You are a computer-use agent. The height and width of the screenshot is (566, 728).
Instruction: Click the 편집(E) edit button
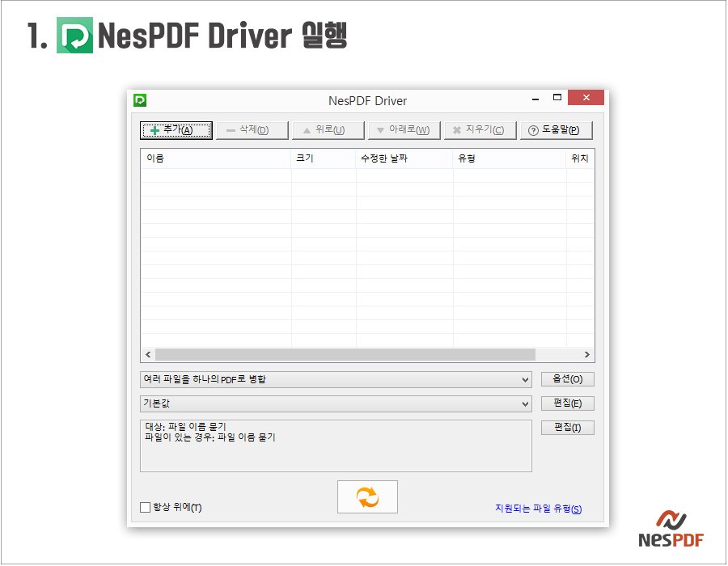(x=567, y=403)
